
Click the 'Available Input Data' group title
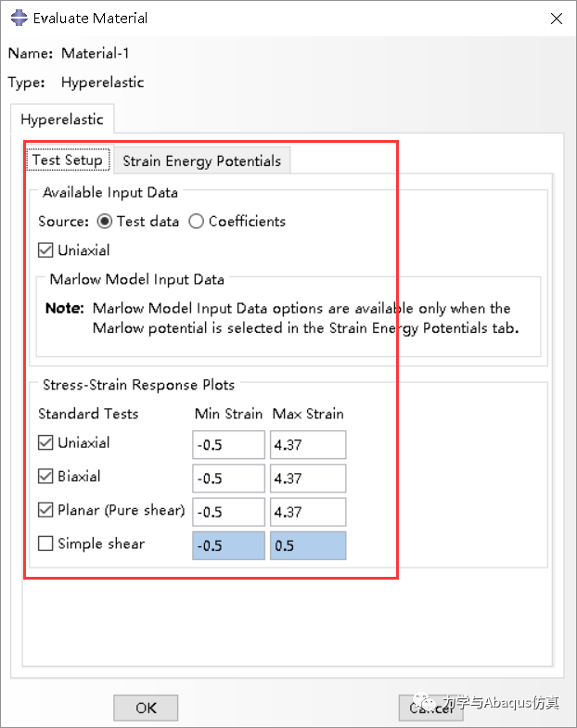pyautogui.click(x=110, y=193)
